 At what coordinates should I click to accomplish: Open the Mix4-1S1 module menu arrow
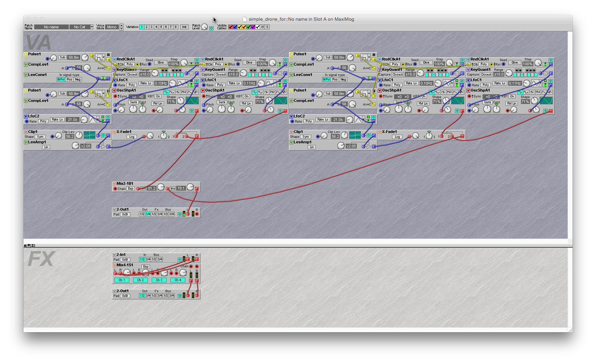point(114,265)
